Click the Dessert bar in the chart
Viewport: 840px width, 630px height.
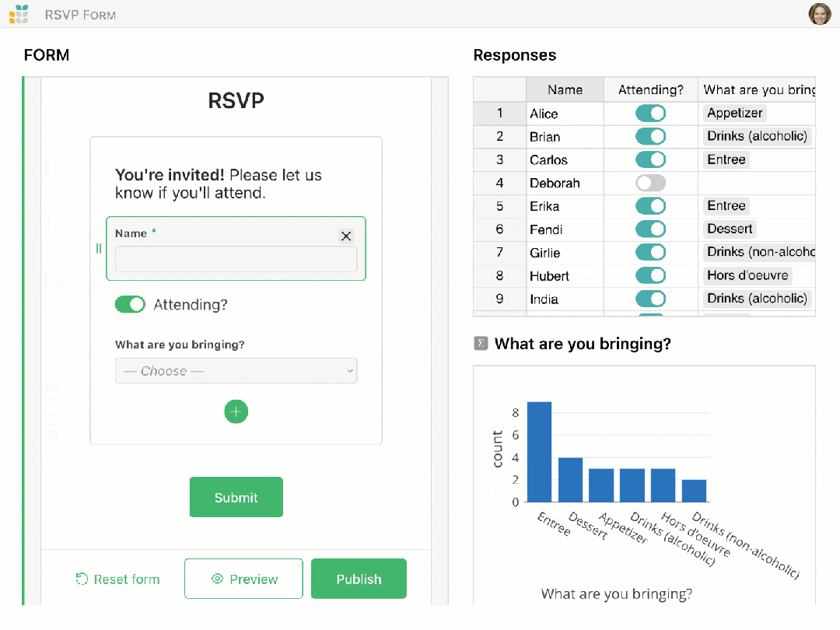[570, 479]
